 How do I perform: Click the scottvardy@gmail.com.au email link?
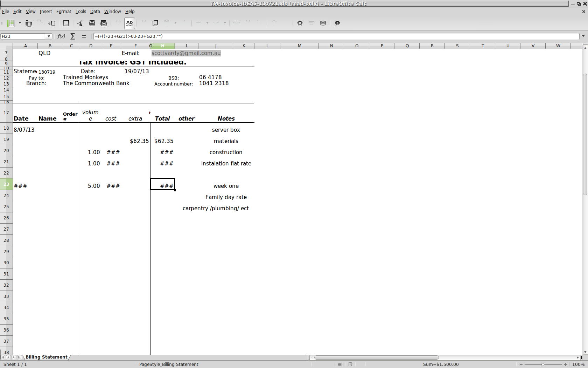click(186, 53)
